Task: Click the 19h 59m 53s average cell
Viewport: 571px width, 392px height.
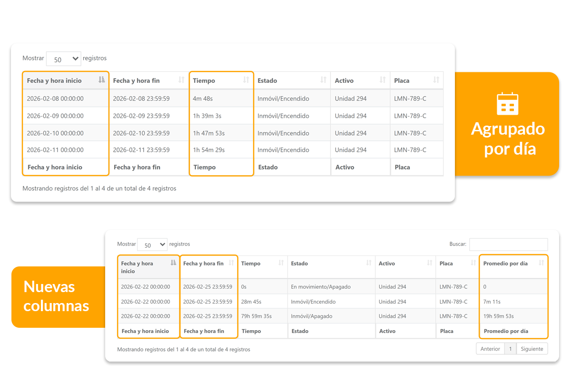Action: pos(498,316)
